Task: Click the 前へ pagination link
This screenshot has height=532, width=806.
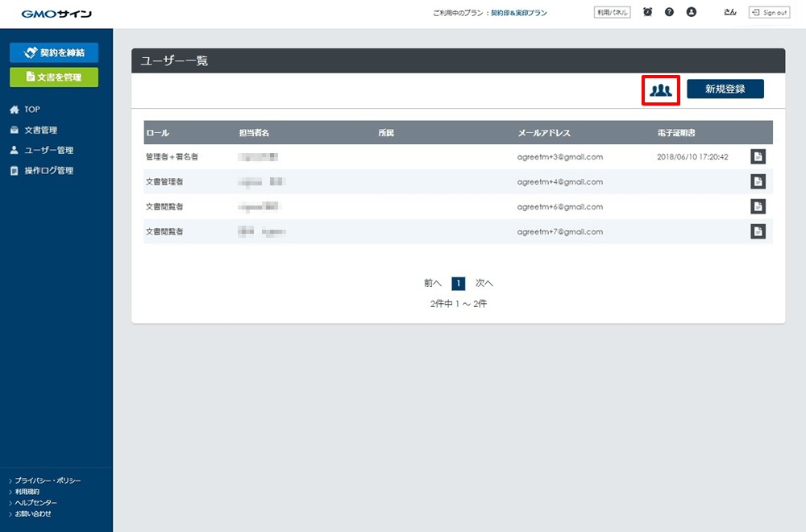Action: tap(433, 283)
